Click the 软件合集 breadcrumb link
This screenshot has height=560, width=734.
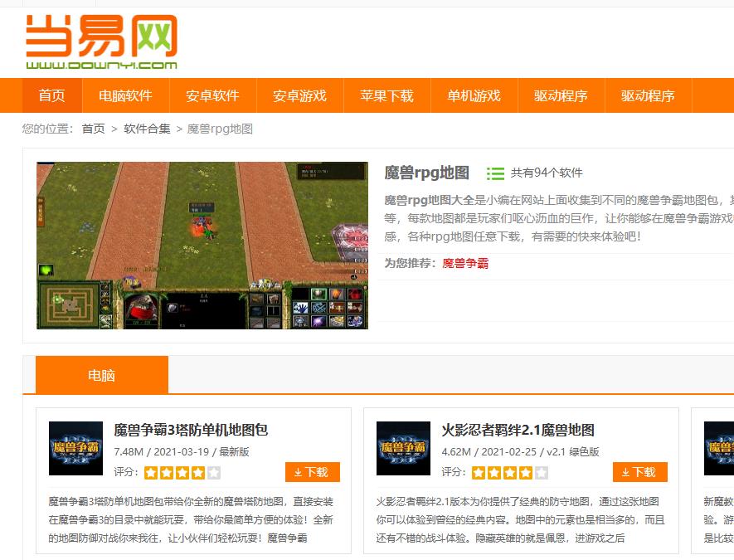click(x=147, y=129)
